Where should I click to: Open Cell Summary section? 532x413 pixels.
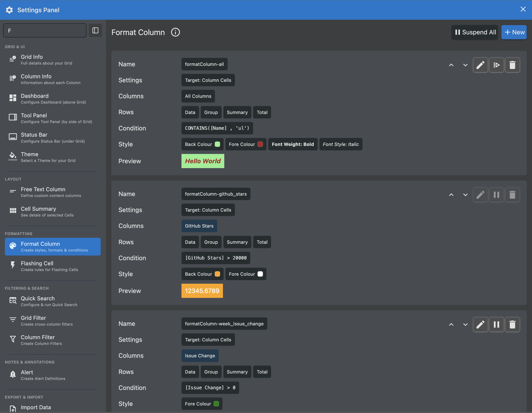point(53,212)
